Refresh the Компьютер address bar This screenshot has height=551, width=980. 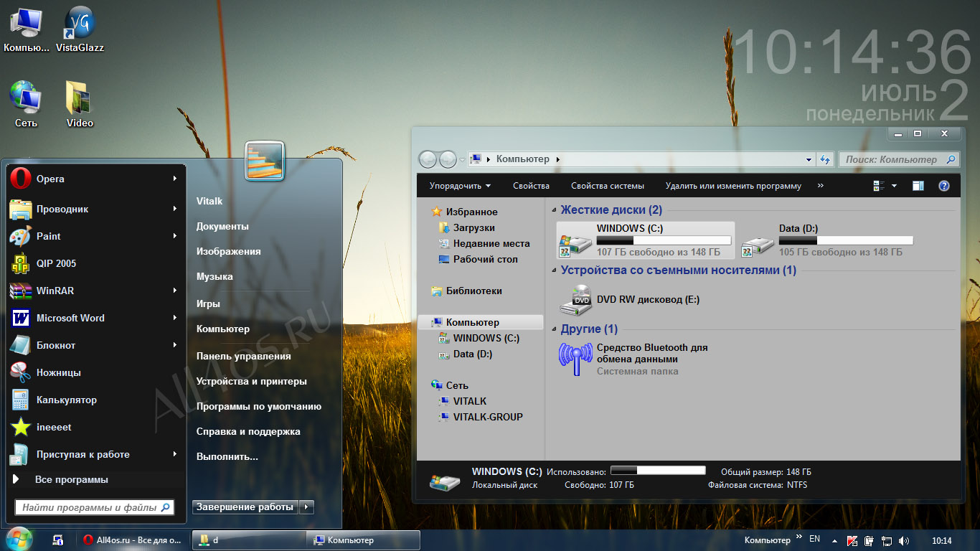tap(825, 159)
